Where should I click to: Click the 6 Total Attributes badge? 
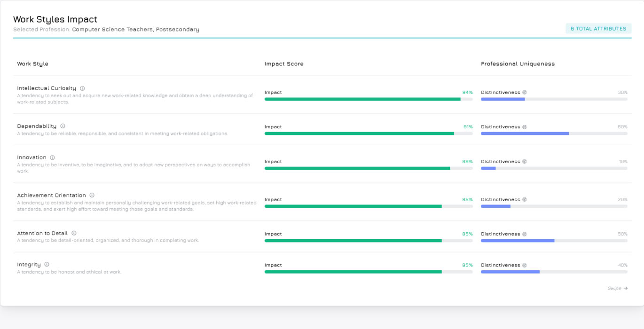click(x=598, y=29)
